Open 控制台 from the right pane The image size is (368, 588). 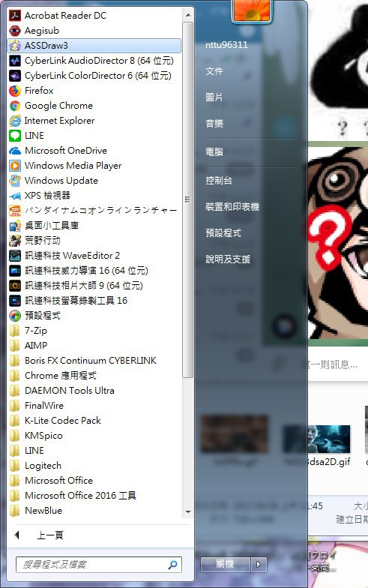(x=219, y=180)
